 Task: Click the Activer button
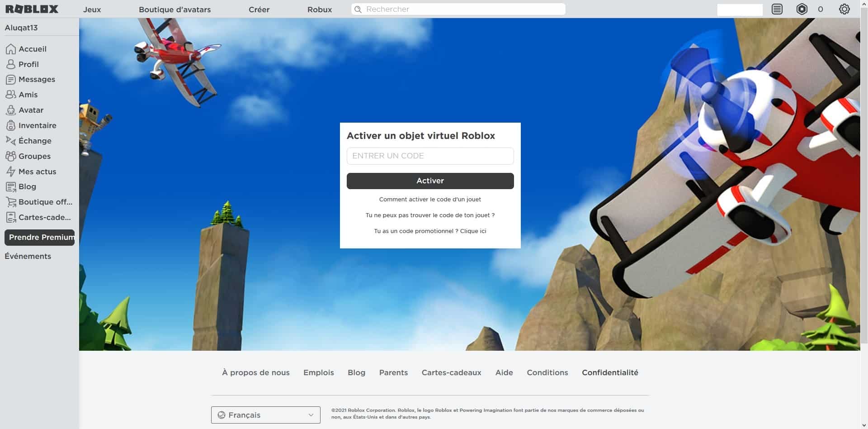pyautogui.click(x=430, y=181)
